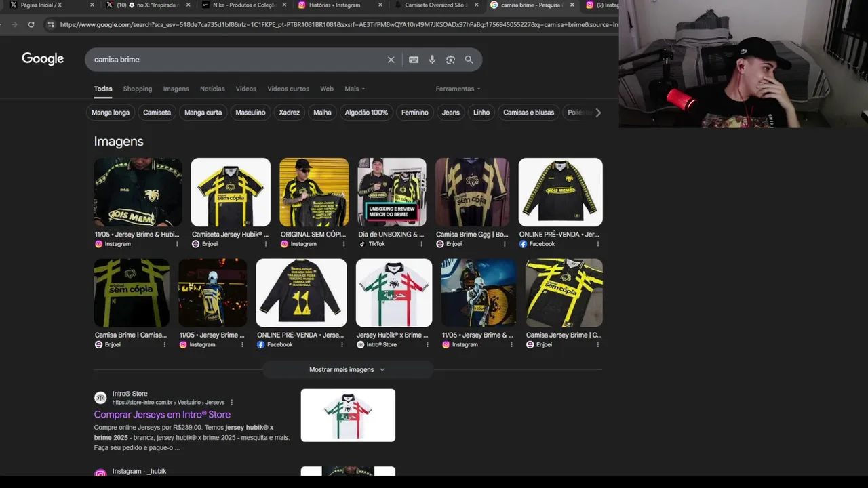
Task: Open the on-screen keyboard icon in search bar
Action: click(414, 60)
